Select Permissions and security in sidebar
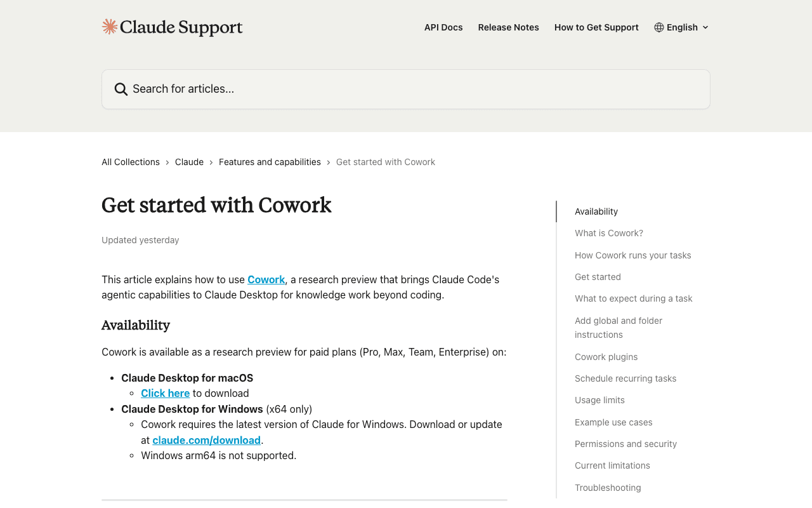The height and width of the screenshot is (508, 812). coord(625,443)
